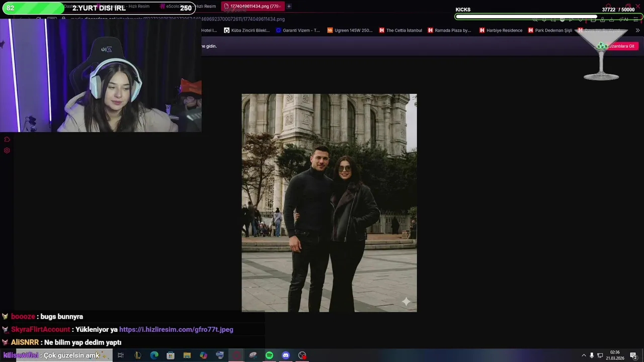This screenshot has width=644, height=362.
Task: Open Discord from the taskbar
Action: pyautogui.click(x=286, y=355)
